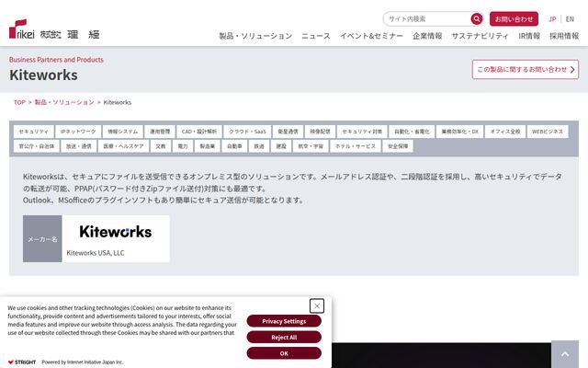Image resolution: width=588 pixels, height=368 pixels.
Task: Click Powered by Internet Initiative Japan text
Action: (x=82, y=362)
